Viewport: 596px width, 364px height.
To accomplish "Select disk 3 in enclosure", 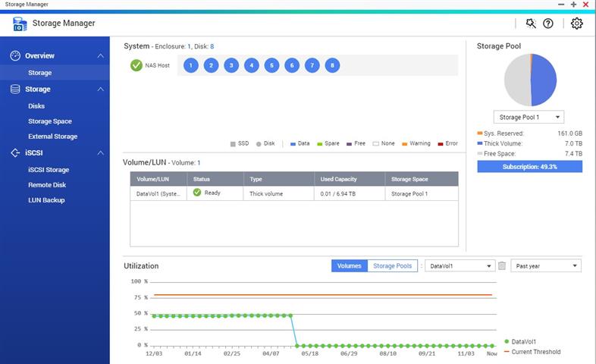I will pyautogui.click(x=231, y=65).
